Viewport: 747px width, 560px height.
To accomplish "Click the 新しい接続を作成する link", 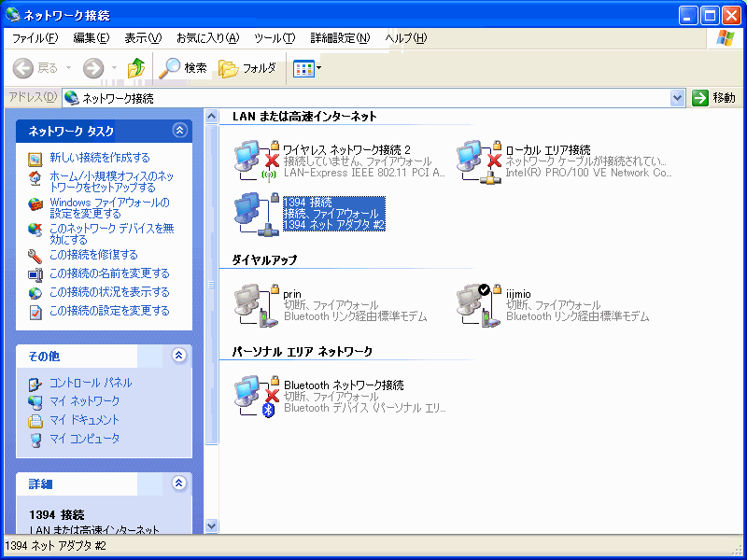I will (x=100, y=158).
